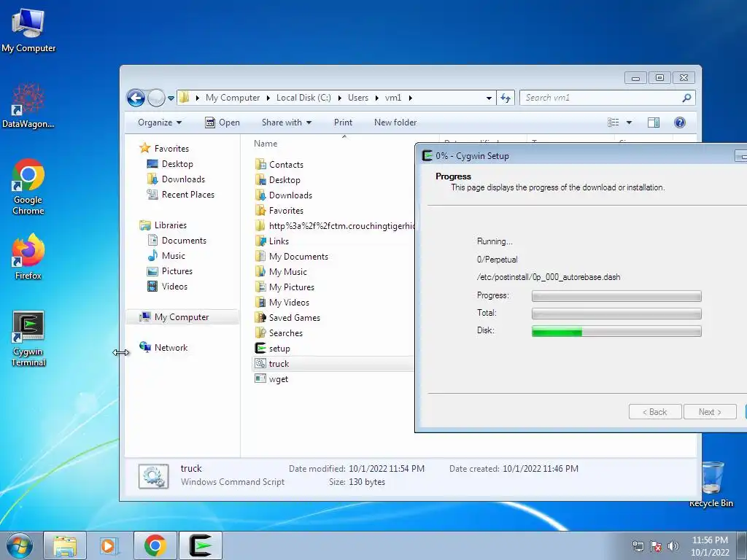Select Favorites in navigation pane
Image resolution: width=747 pixels, height=560 pixels.
pos(164,149)
